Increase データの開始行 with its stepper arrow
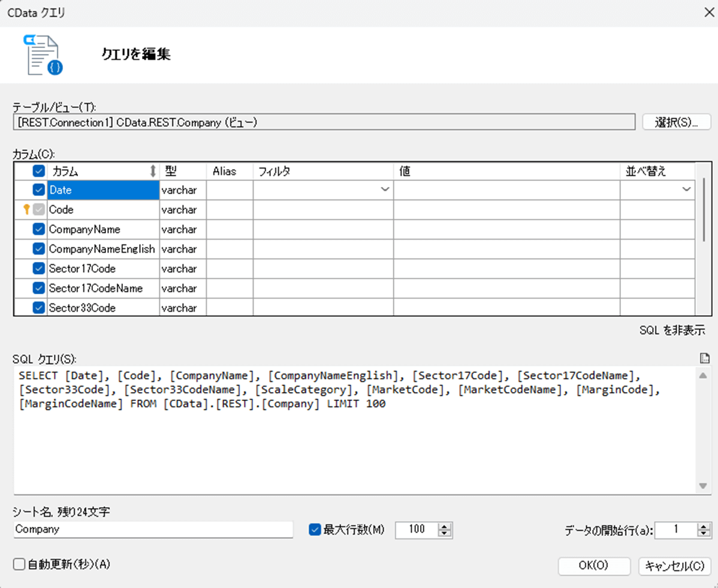The width and height of the screenshot is (718, 588). [702, 526]
